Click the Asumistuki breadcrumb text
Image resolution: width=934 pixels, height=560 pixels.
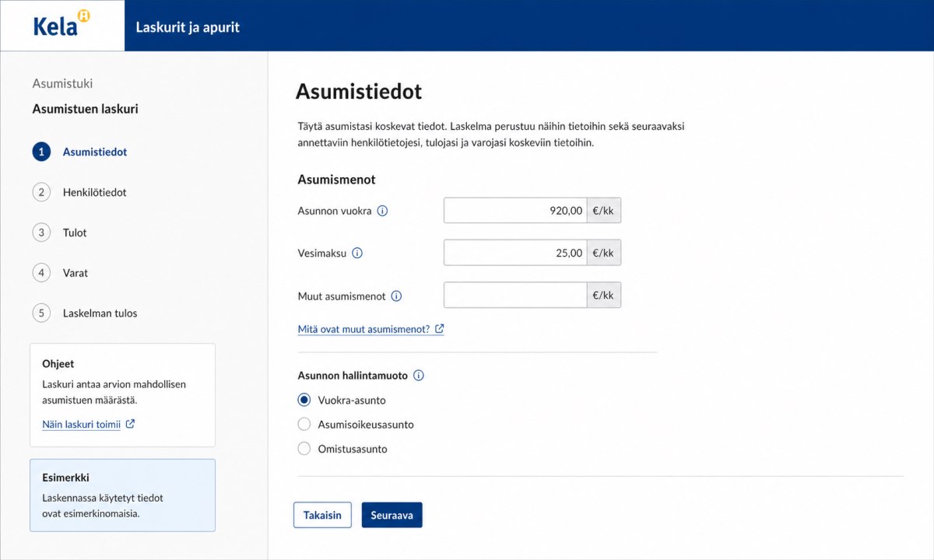pos(62,83)
